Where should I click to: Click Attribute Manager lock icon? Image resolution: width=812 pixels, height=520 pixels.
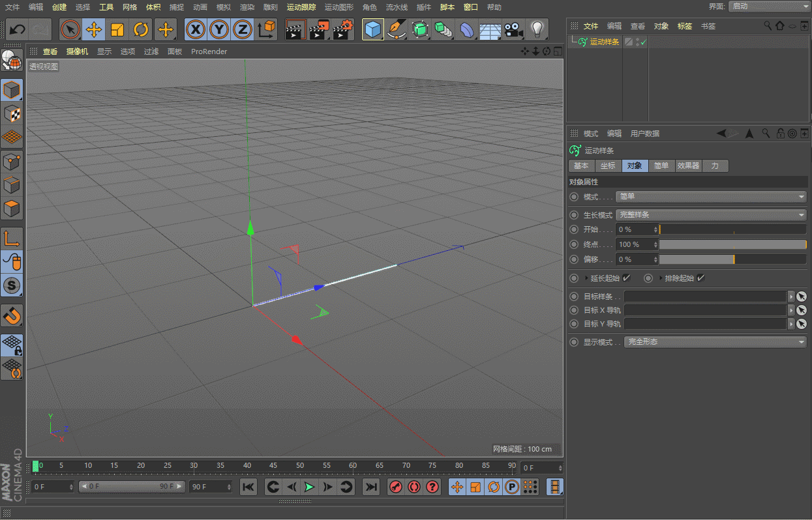[781, 133]
